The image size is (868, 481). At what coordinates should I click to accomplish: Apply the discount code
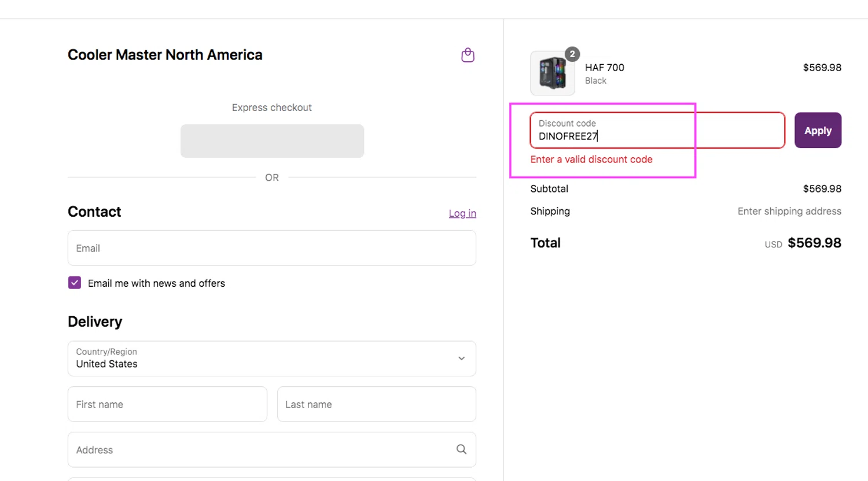click(818, 130)
